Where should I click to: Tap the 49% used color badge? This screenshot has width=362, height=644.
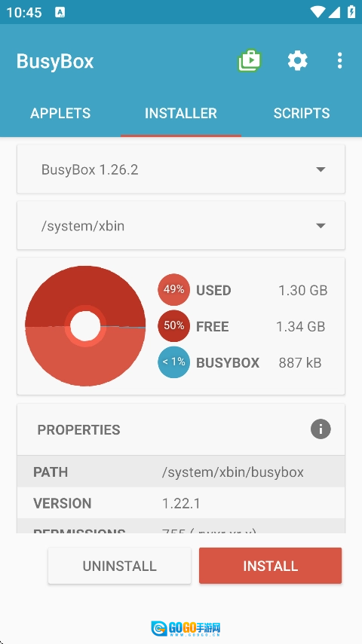coord(173,290)
